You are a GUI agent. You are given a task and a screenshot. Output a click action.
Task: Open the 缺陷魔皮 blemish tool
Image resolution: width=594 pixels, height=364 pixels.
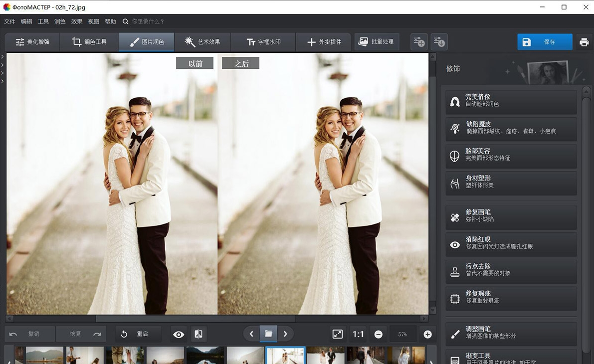click(511, 129)
